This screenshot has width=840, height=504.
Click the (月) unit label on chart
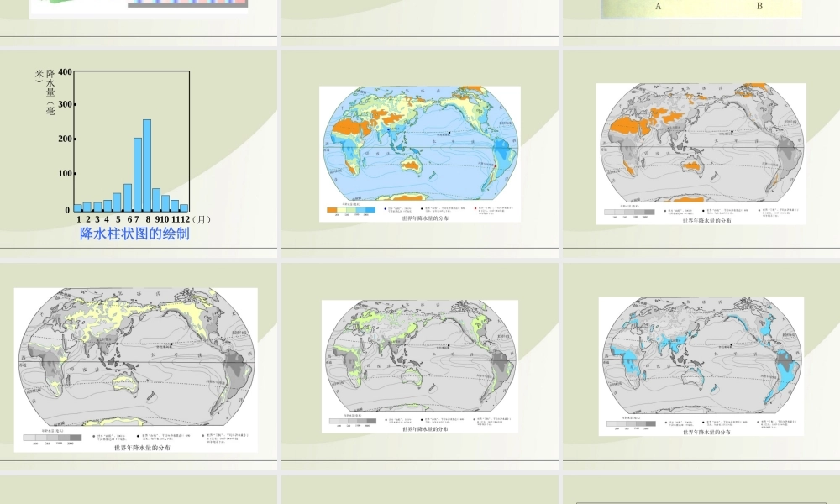(201, 219)
